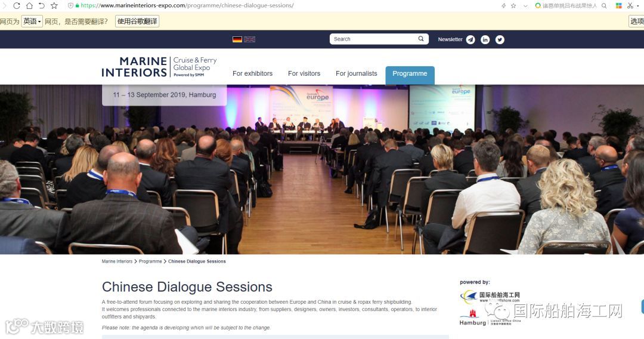Go to browser home page icon
Screen dimensions: 644x339
pyautogui.click(x=29, y=6)
